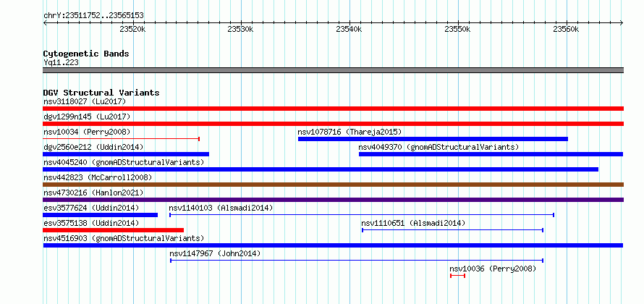
Task: Click the dgv2560e212 (Uddin2014) label
Action: [x=93, y=147]
